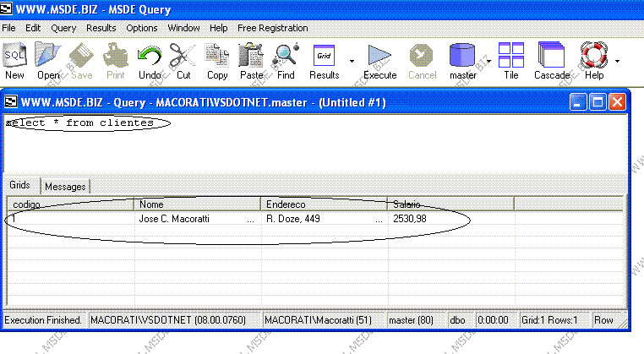
Task: Click the New query toolbar icon
Action: coord(14,61)
